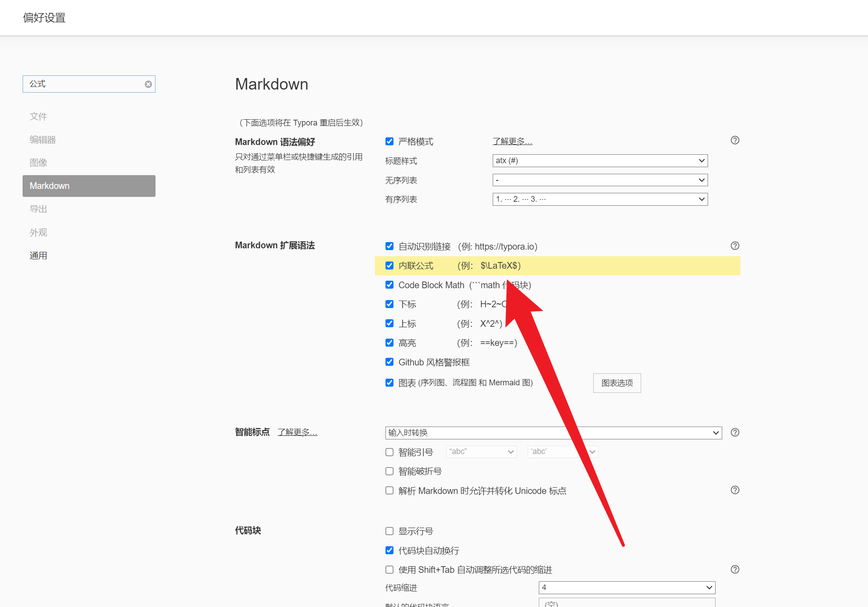The width and height of the screenshot is (868, 607).
Task: Open 代码缩进 dropdown showing 4
Action: pyautogui.click(x=627, y=587)
